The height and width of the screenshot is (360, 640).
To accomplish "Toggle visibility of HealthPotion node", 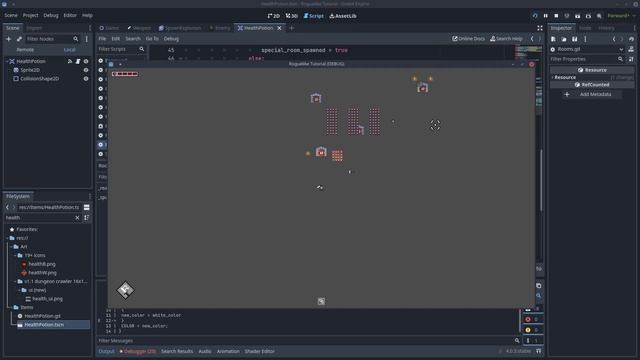I will [x=86, y=61].
